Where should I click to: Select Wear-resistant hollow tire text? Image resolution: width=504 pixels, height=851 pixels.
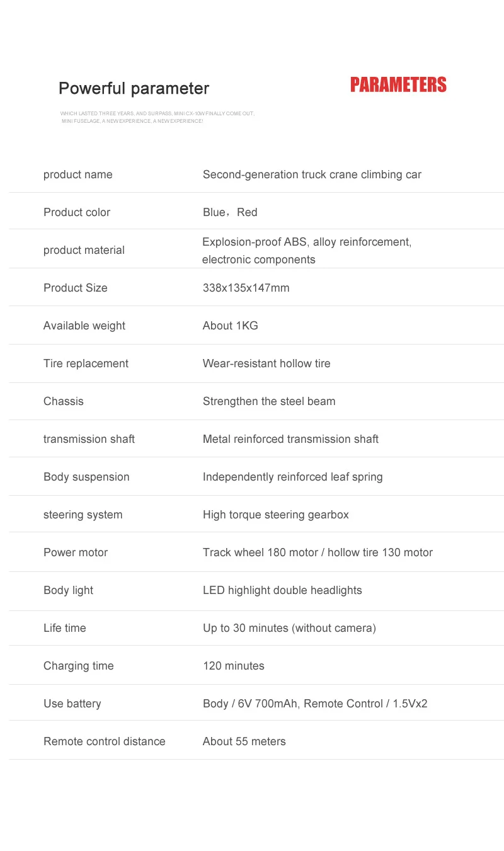(x=266, y=363)
